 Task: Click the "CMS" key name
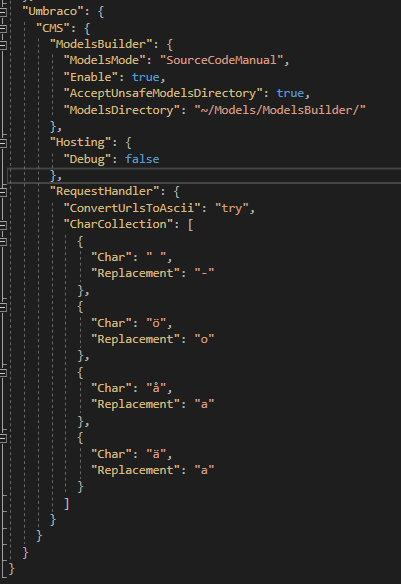tap(53, 28)
